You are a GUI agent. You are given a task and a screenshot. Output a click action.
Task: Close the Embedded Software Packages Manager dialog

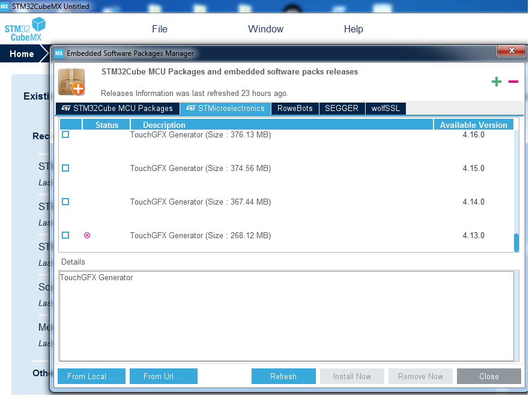(512, 51)
